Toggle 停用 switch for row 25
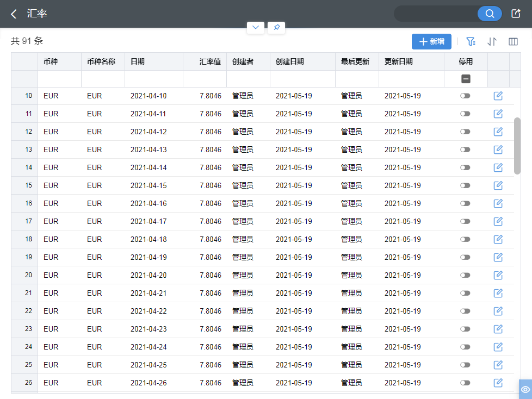Viewport: 532px width, 399px height. 465,365
